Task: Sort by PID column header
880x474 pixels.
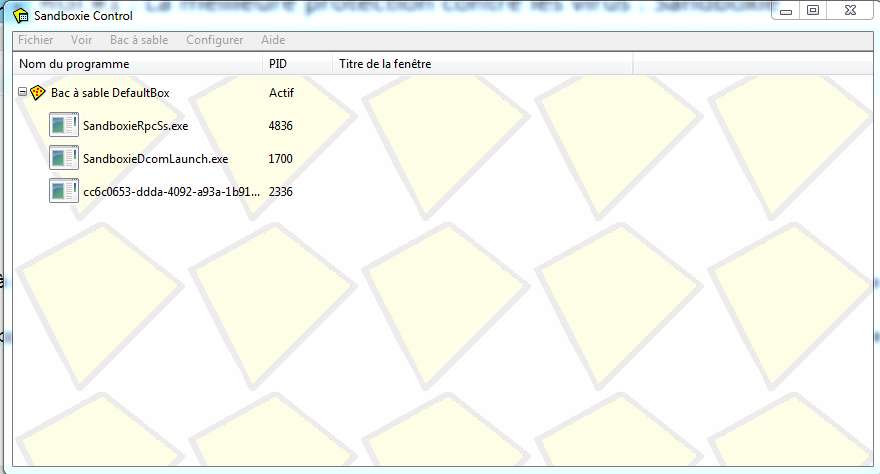Action: (297, 64)
